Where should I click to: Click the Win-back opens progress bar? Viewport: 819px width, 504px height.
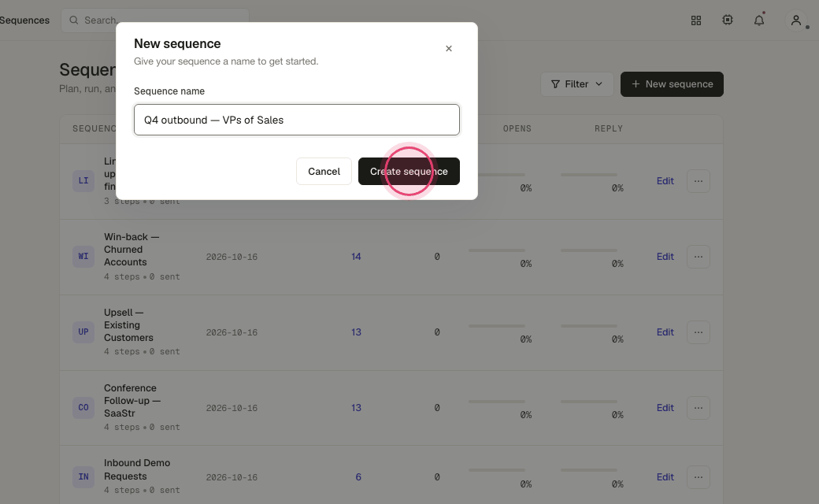497,250
